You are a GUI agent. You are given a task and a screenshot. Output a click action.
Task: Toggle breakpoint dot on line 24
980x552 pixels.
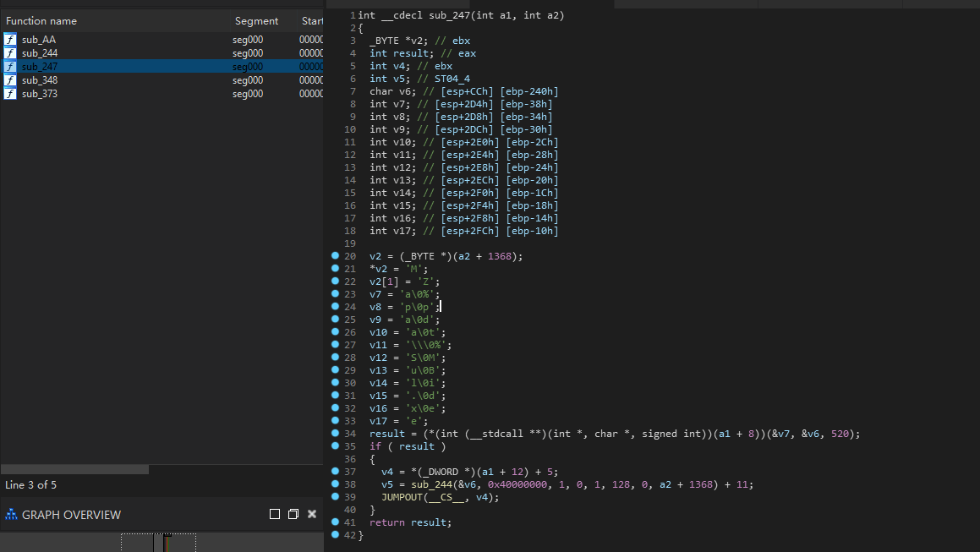coord(335,306)
